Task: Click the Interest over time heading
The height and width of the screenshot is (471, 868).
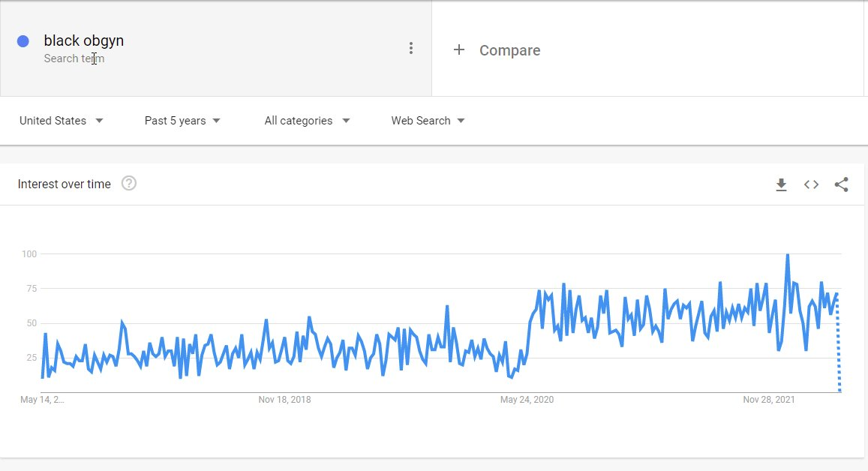Action: click(x=65, y=184)
